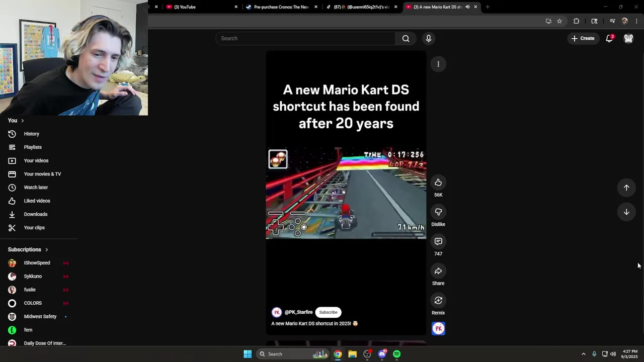Switch to the TikTok (87) tab

pos(361,7)
